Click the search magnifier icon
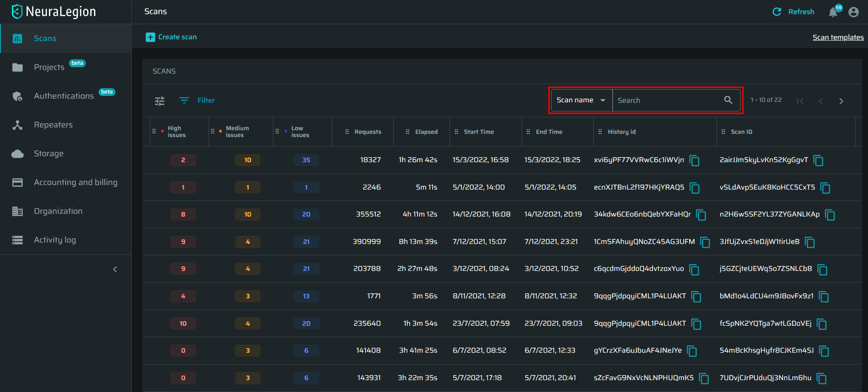Image resolution: width=868 pixels, height=392 pixels. point(728,100)
